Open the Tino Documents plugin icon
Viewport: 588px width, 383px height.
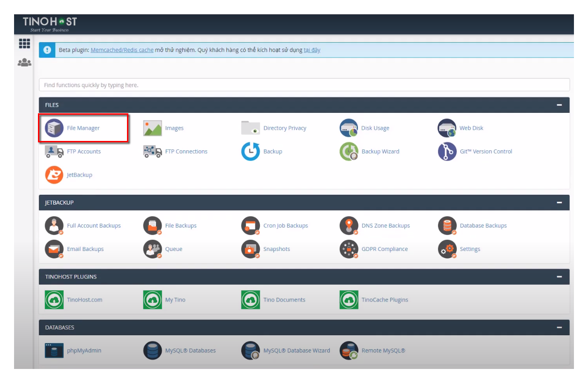251,300
